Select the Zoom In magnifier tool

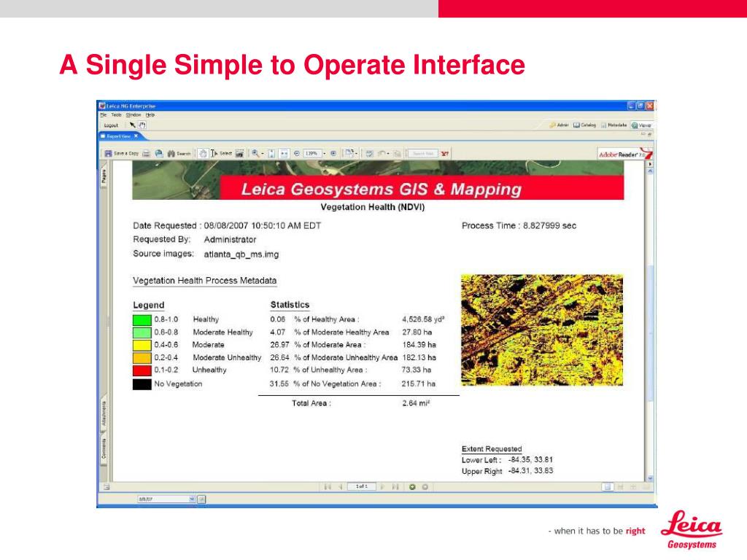click(x=255, y=153)
